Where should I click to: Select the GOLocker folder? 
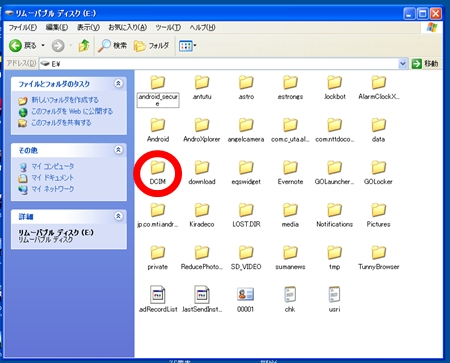pos(379,173)
